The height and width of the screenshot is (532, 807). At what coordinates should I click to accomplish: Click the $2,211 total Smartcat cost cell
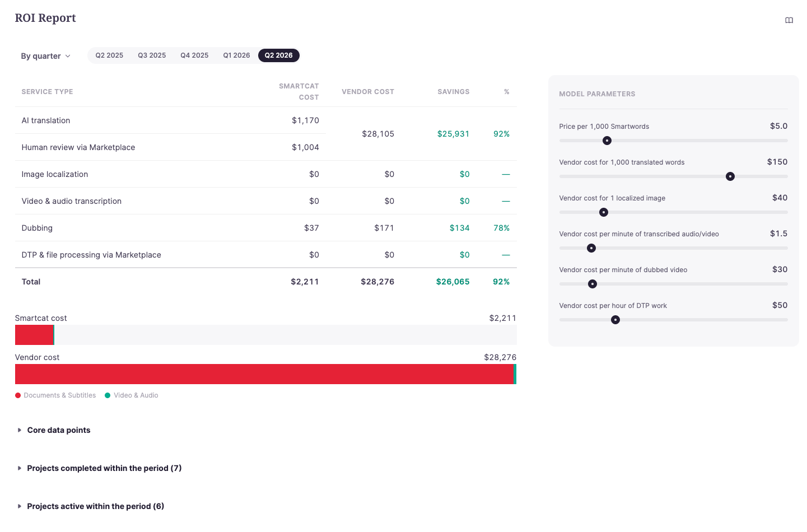(305, 282)
